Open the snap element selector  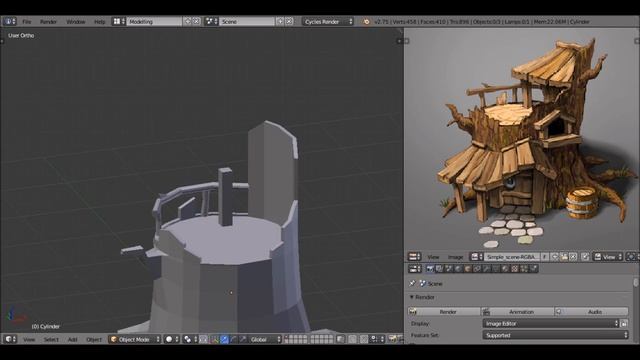377,339
